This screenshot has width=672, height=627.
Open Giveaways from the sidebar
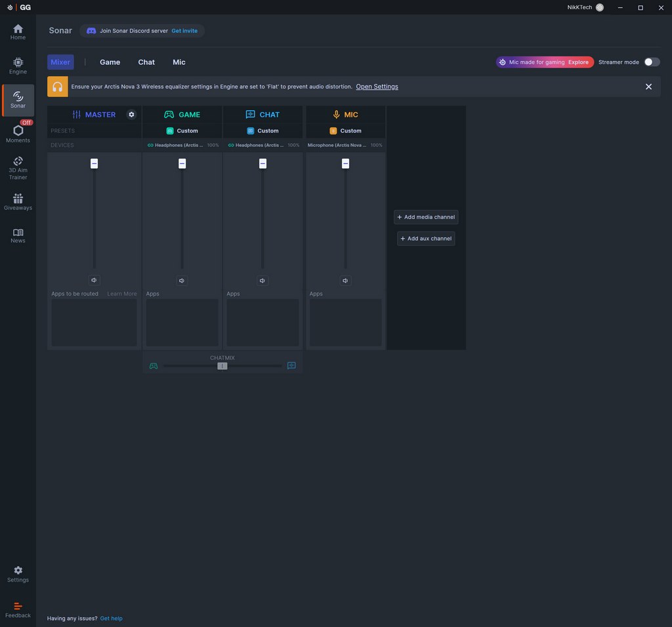tap(18, 201)
